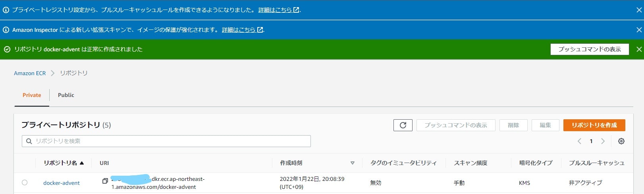Open 詳細はこちら link in Amazon Inspector banner
Image resolution: width=644 pixels, height=194 pixels.
tap(242, 30)
